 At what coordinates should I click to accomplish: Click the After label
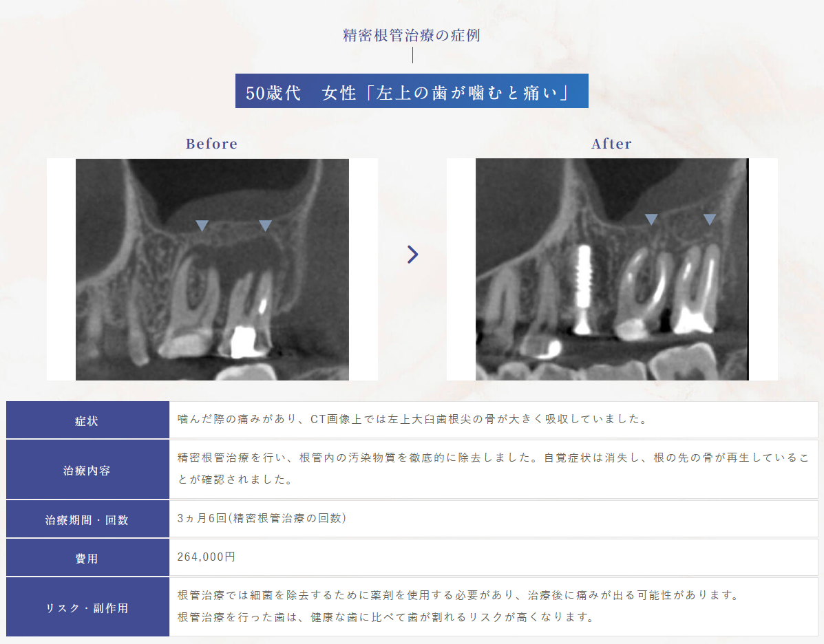coord(612,143)
